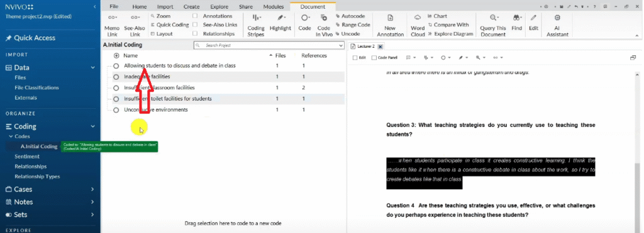Click the help question mark icon

(594, 6)
